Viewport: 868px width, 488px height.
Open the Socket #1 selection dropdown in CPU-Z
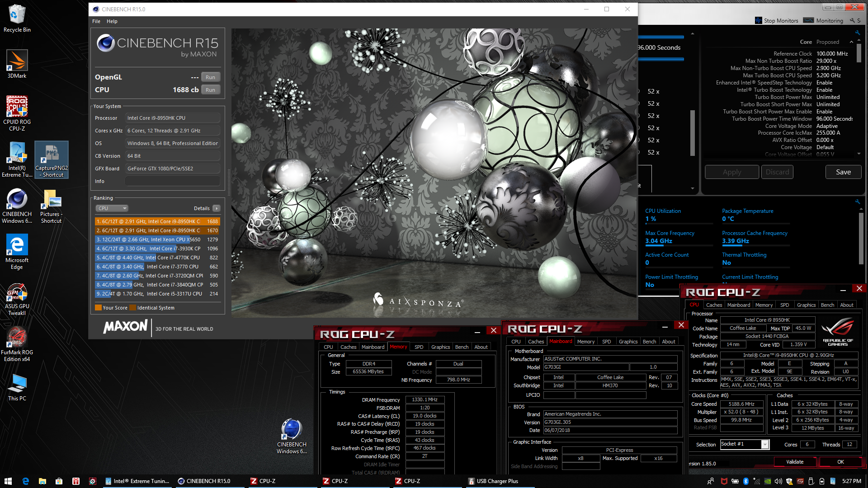[x=764, y=444]
